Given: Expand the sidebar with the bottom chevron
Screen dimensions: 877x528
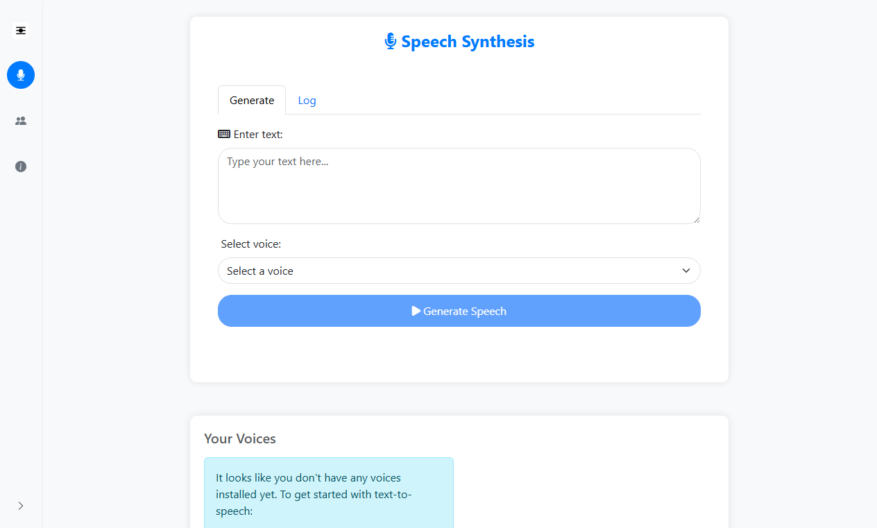Looking at the screenshot, I should [x=21, y=506].
